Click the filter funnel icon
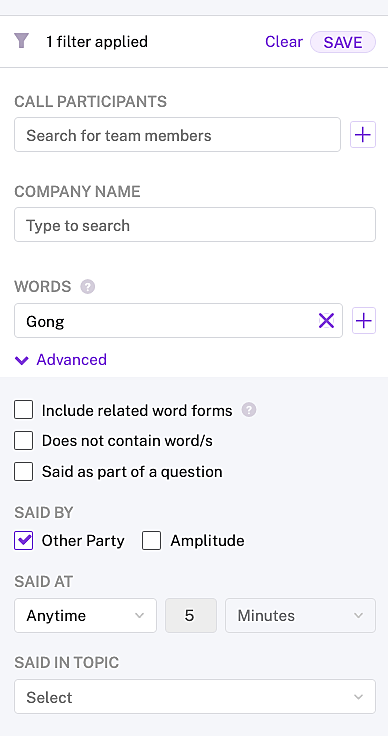This screenshot has width=388, height=736. pos(21,41)
